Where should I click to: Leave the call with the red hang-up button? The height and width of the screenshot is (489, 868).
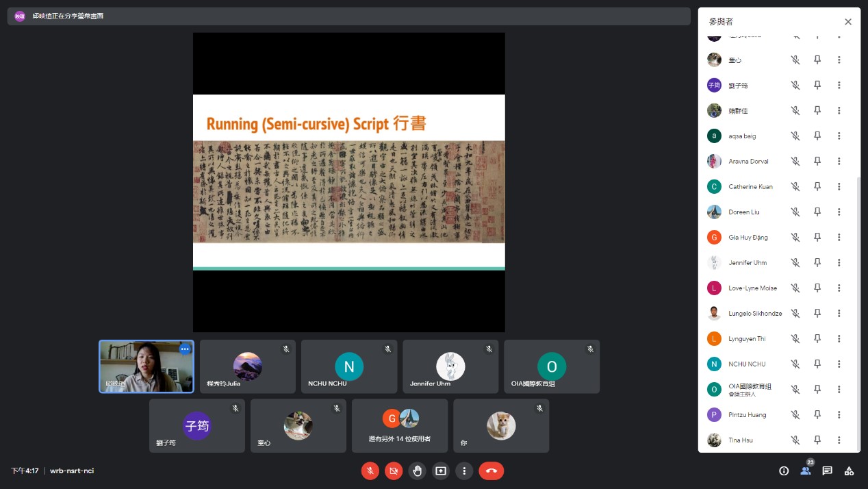(x=492, y=471)
